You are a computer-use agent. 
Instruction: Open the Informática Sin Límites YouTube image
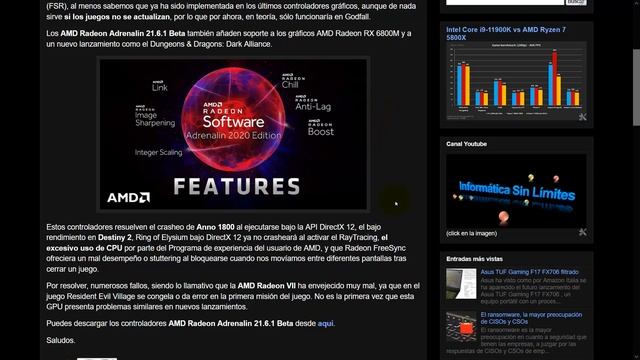(516, 191)
